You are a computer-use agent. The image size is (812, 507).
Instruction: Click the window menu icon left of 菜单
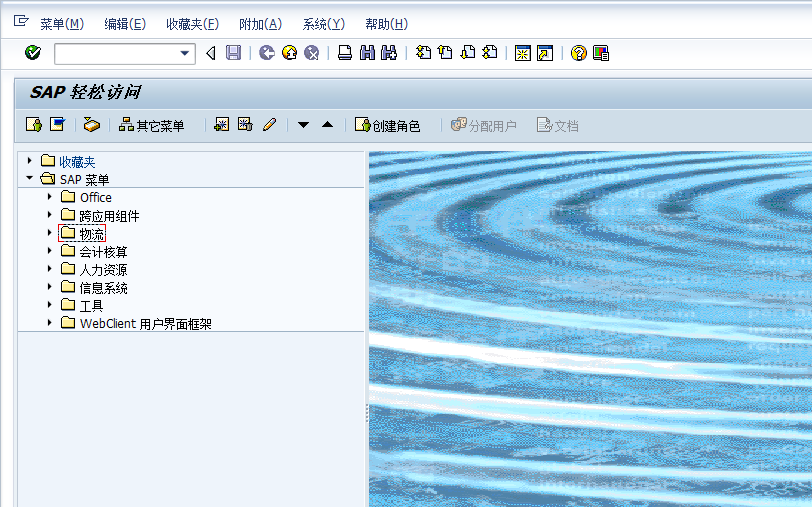21,21
